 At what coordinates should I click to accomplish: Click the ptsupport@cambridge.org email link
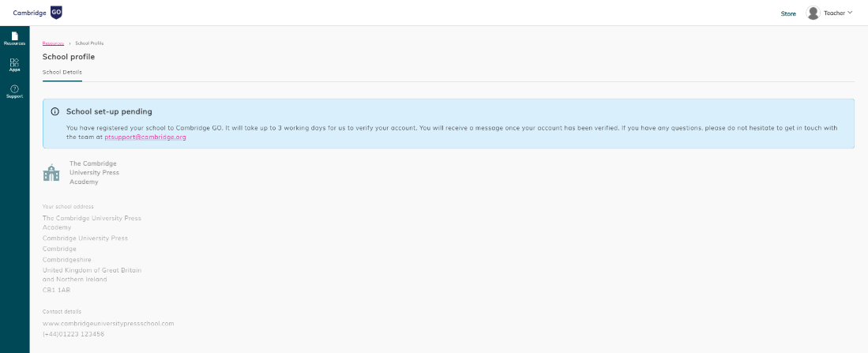tap(145, 137)
